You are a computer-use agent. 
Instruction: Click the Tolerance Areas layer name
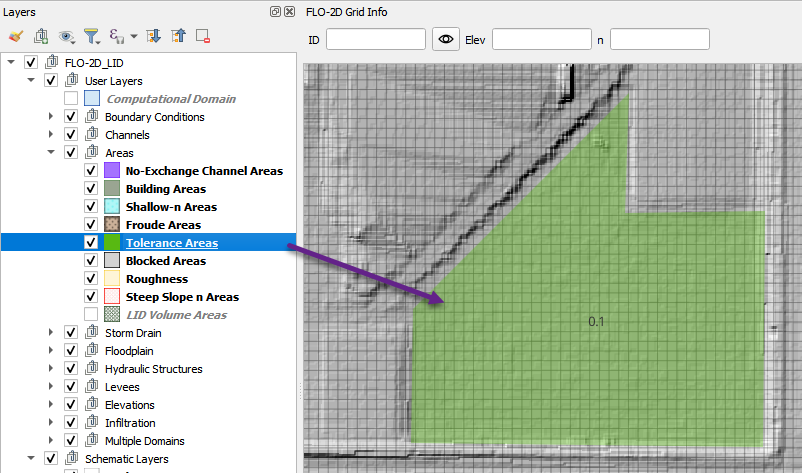171,243
